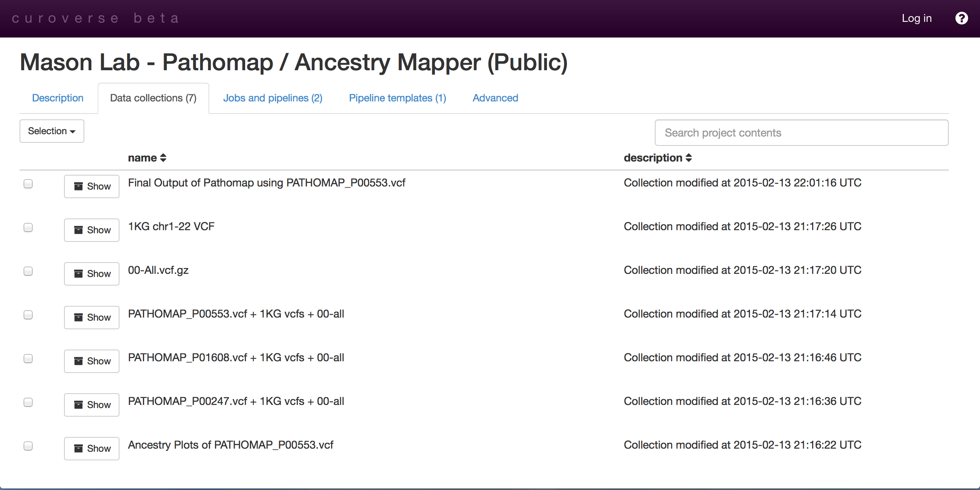
Task: Switch to the Advanced tab
Action: click(x=495, y=98)
